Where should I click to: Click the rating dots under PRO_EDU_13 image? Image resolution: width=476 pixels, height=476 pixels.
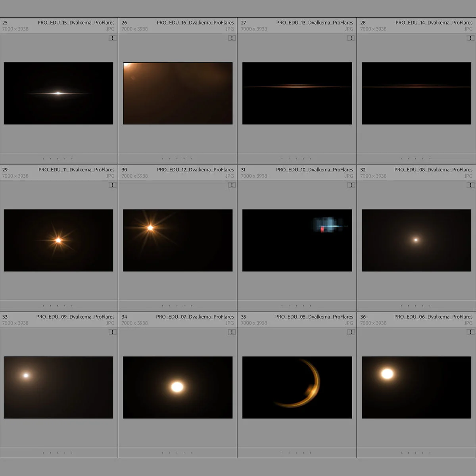click(296, 159)
